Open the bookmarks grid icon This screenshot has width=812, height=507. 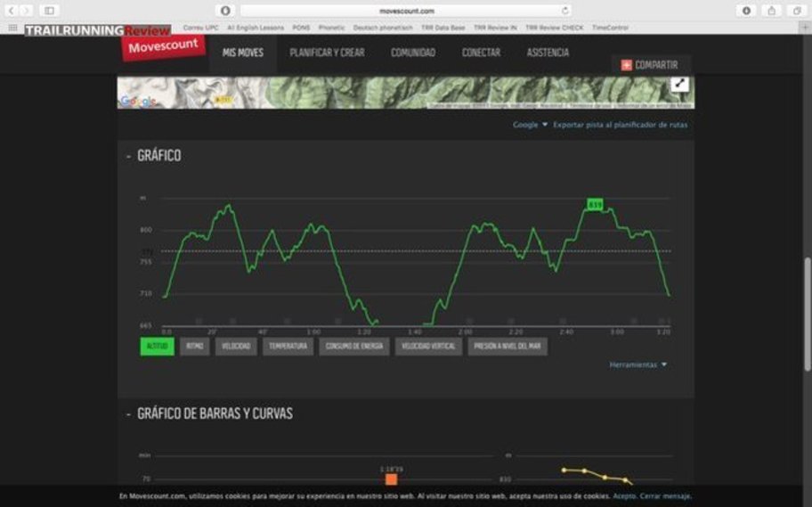(12, 28)
